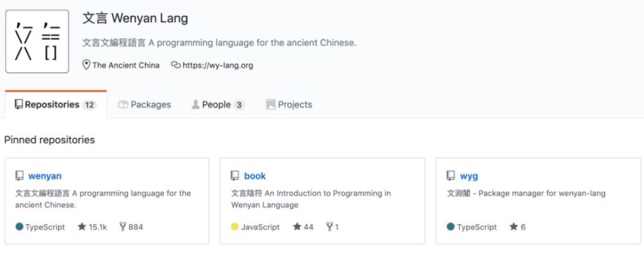The image size is (644, 266).
Task: Click the repo icon next to book
Action: [235, 176]
